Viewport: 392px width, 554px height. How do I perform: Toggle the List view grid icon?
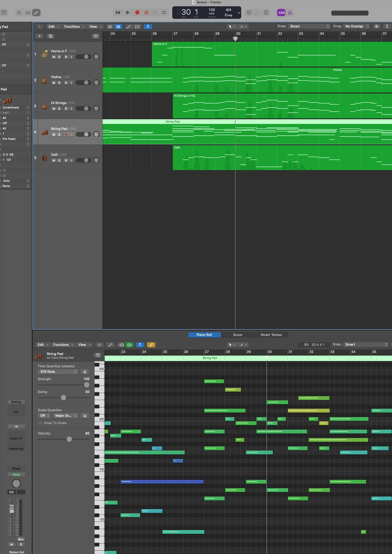pyautogui.click(x=110, y=27)
